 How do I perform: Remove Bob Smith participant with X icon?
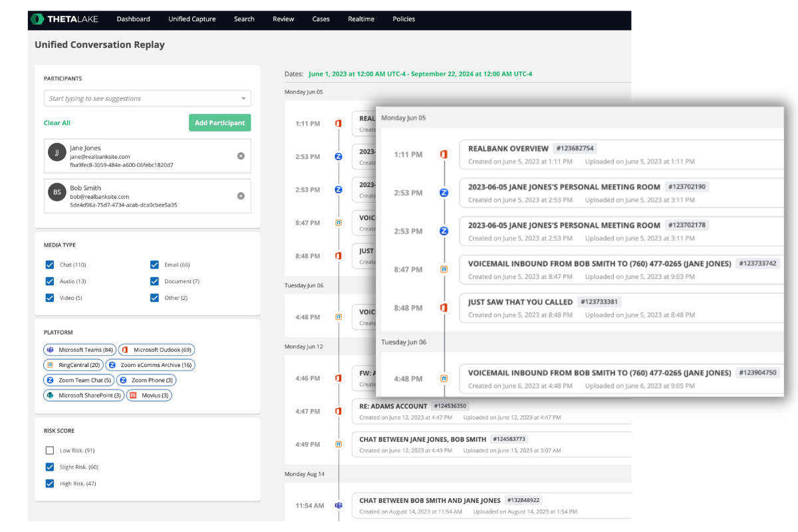point(241,196)
